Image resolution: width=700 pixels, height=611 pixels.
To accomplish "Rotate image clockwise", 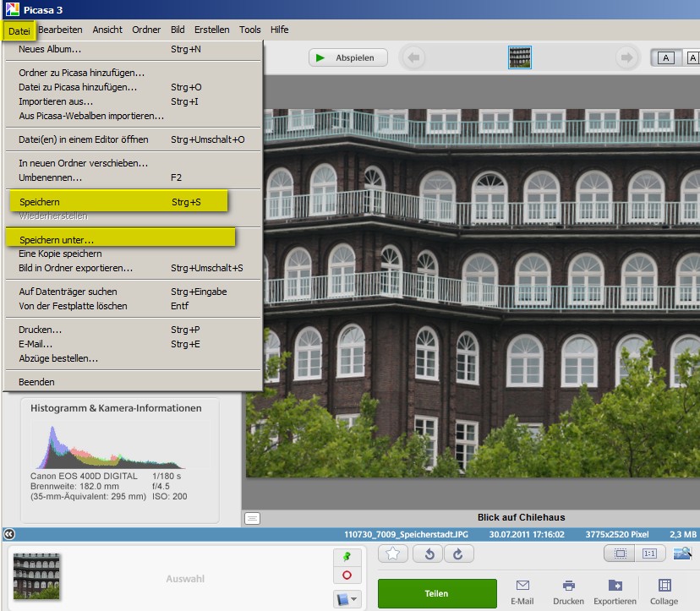I will 457,554.
